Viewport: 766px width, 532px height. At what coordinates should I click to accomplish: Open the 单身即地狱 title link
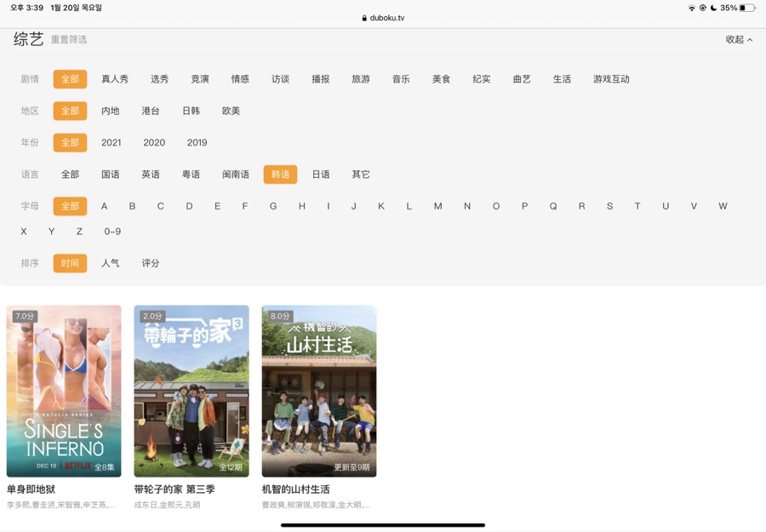click(31, 489)
